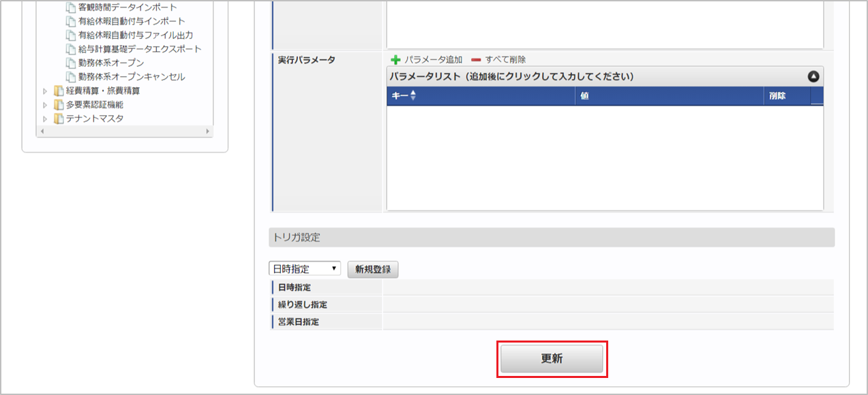Click the トリガ設定 section header

(x=552, y=237)
